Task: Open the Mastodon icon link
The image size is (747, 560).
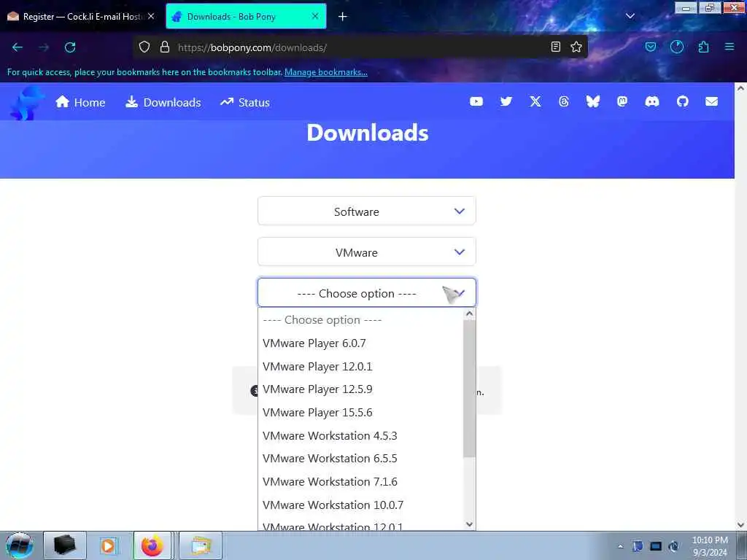Action: (622, 101)
